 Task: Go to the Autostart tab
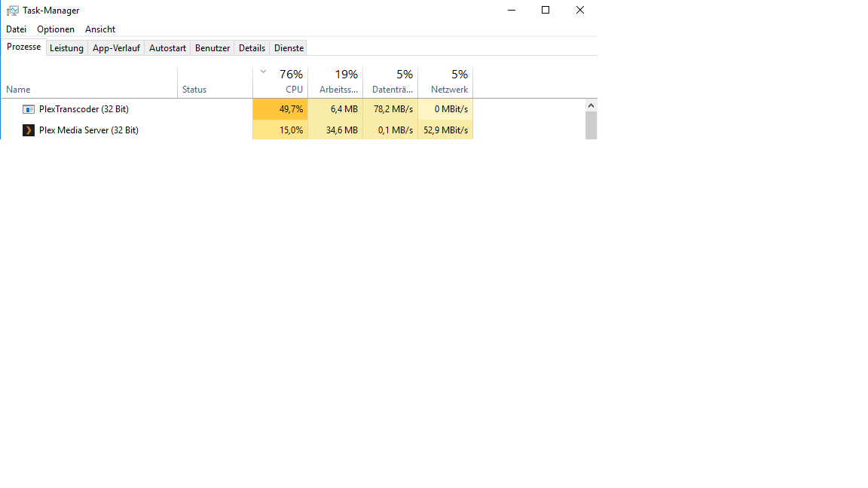tap(167, 48)
